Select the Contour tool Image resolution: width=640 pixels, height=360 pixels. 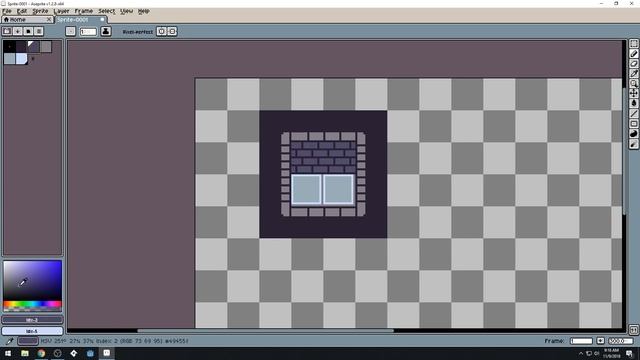[633, 134]
